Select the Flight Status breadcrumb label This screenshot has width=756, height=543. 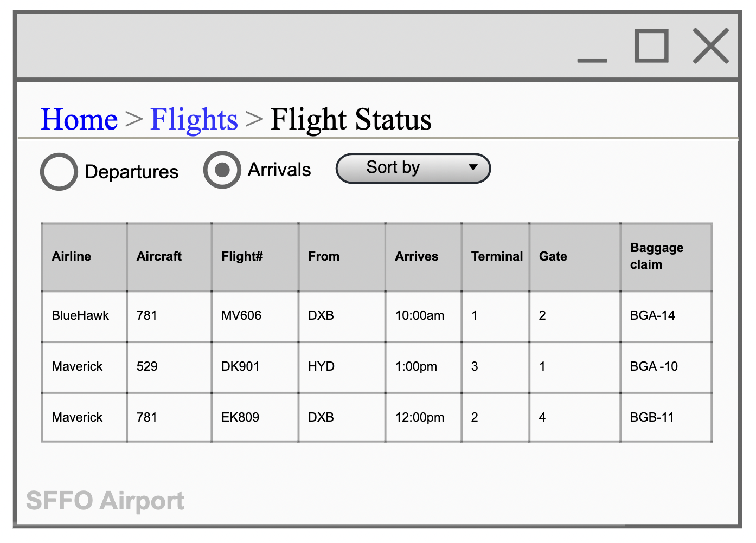pos(350,119)
